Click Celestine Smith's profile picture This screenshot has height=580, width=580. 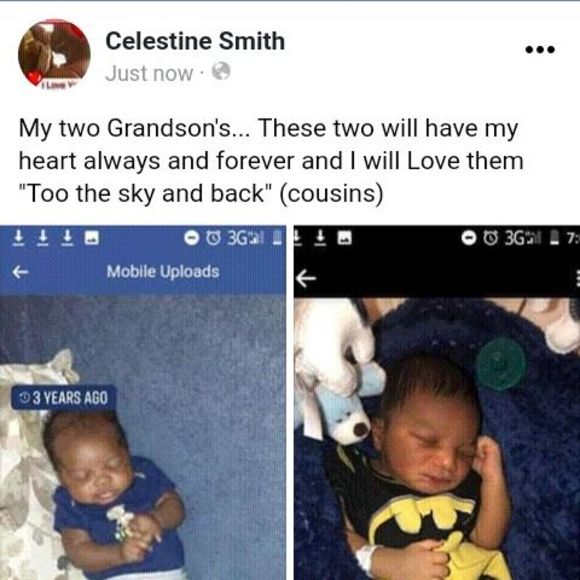pos(54,54)
